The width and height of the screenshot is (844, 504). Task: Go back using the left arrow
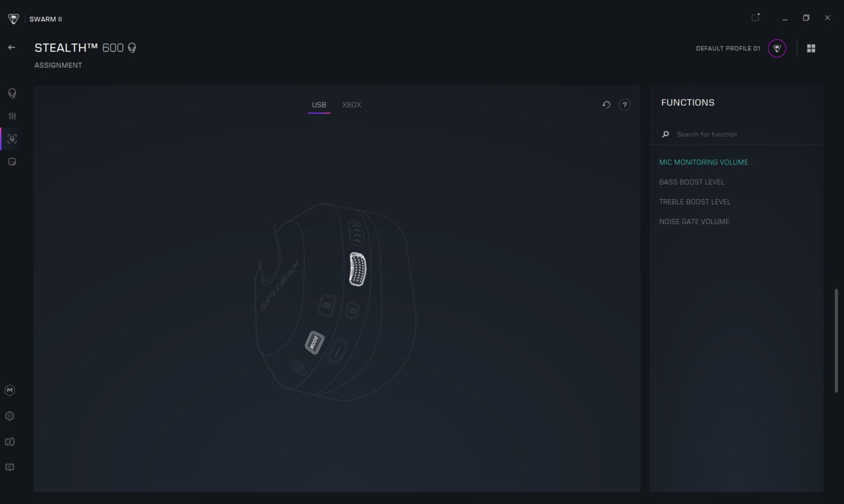(x=11, y=47)
